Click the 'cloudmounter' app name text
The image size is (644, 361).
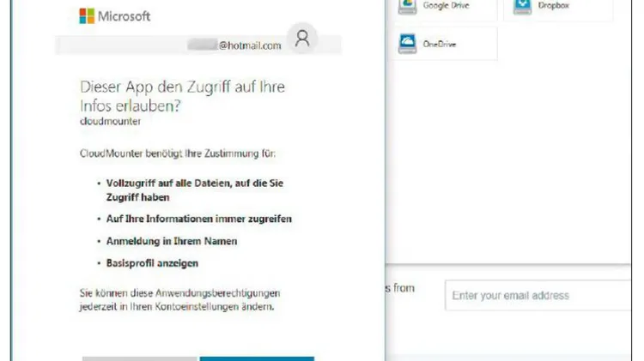click(x=111, y=122)
